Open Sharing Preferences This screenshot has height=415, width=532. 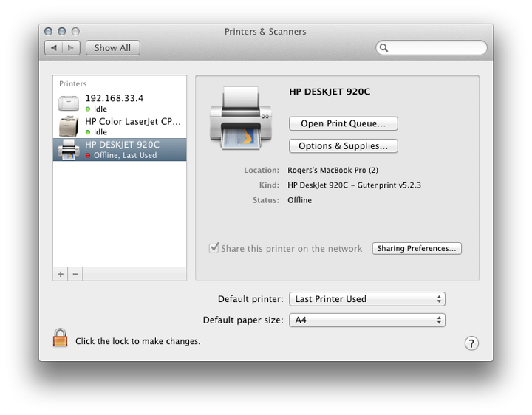[x=417, y=249]
